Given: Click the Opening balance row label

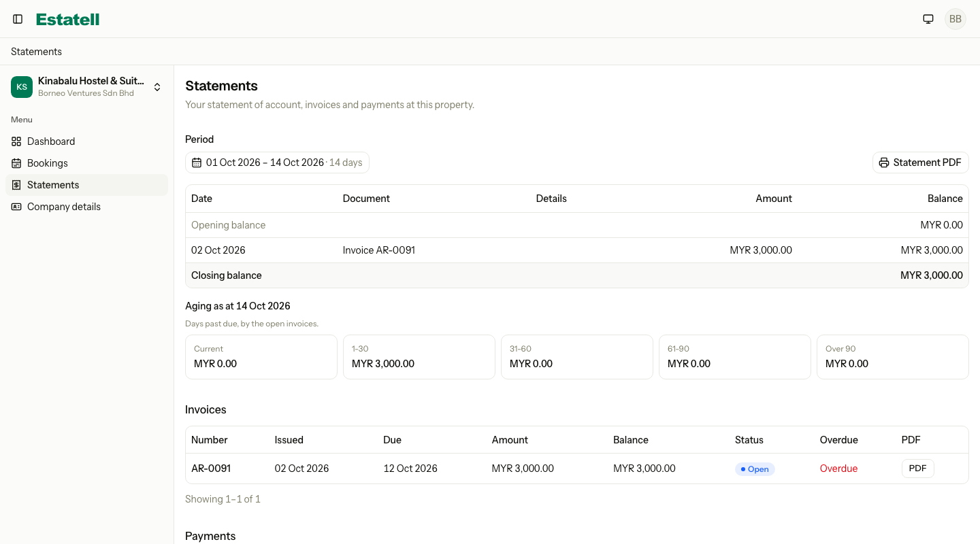Looking at the screenshot, I should (x=229, y=225).
